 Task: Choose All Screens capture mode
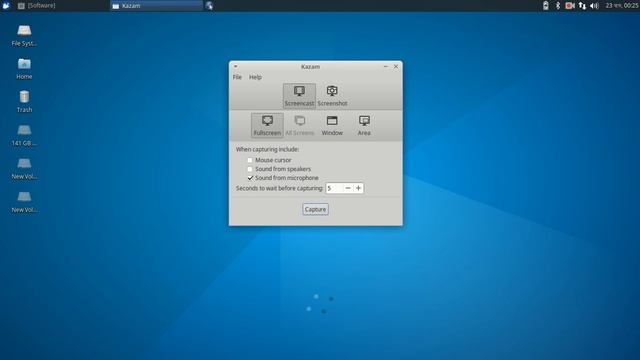(300, 126)
